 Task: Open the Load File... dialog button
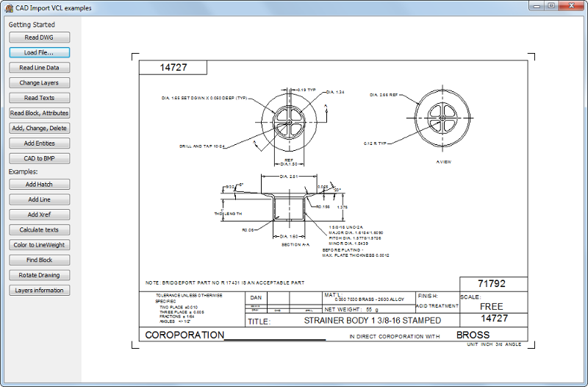(x=40, y=52)
